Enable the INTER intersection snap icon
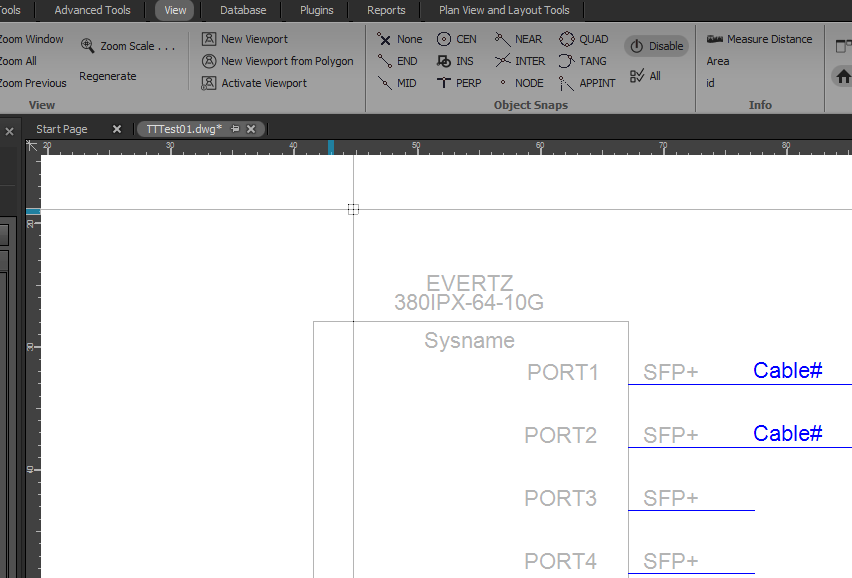852x578 pixels. [x=503, y=61]
